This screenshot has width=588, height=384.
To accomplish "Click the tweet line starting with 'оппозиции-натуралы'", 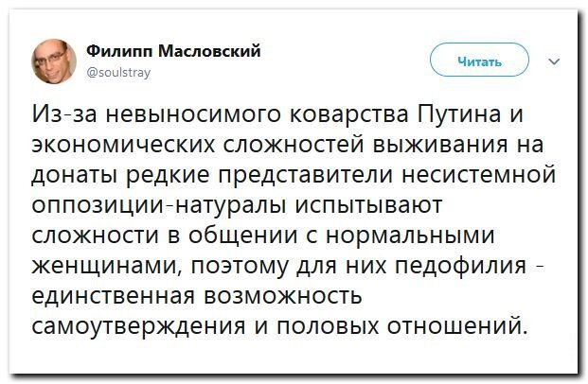I will click(237, 206).
